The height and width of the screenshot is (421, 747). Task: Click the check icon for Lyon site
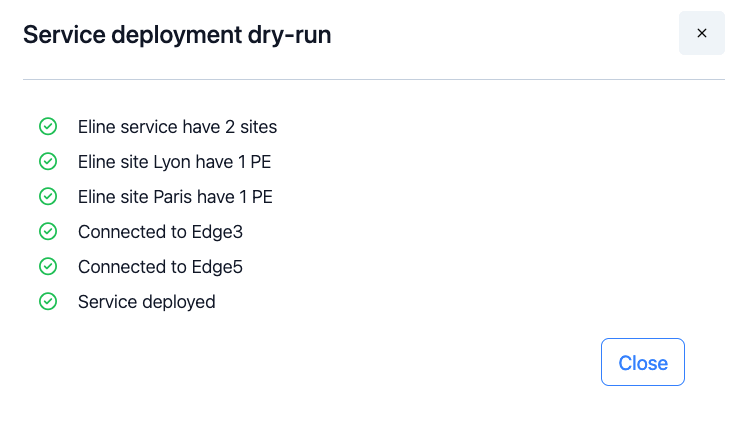click(x=47, y=162)
